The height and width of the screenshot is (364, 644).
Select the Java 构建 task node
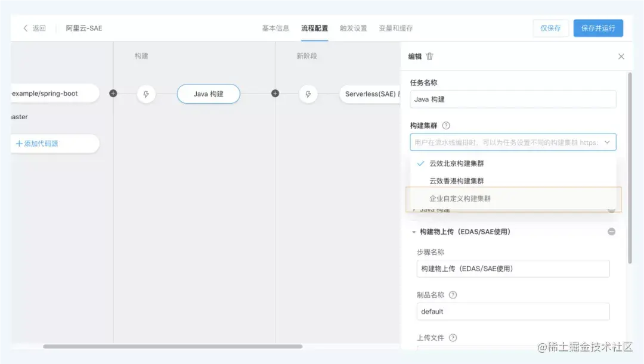click(x=209, y=94)
